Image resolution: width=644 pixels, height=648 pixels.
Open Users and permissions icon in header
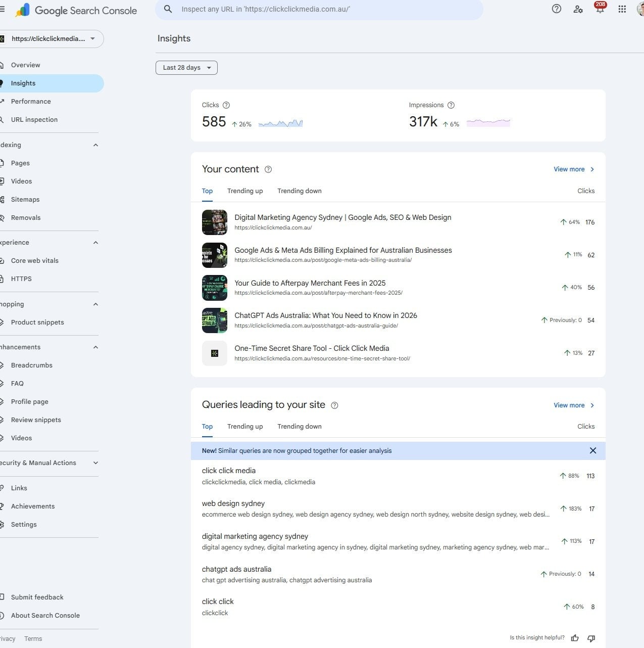pyautogui.click(x=578, y=9)
